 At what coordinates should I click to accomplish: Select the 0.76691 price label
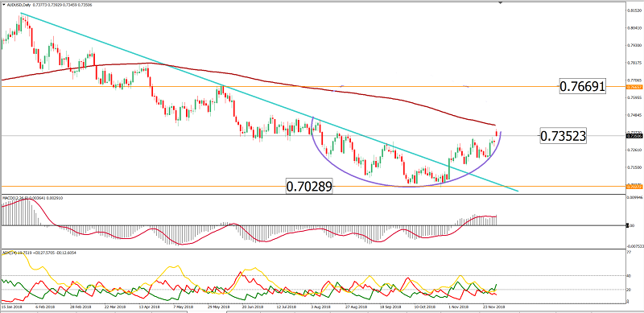(x=582, y=87)
